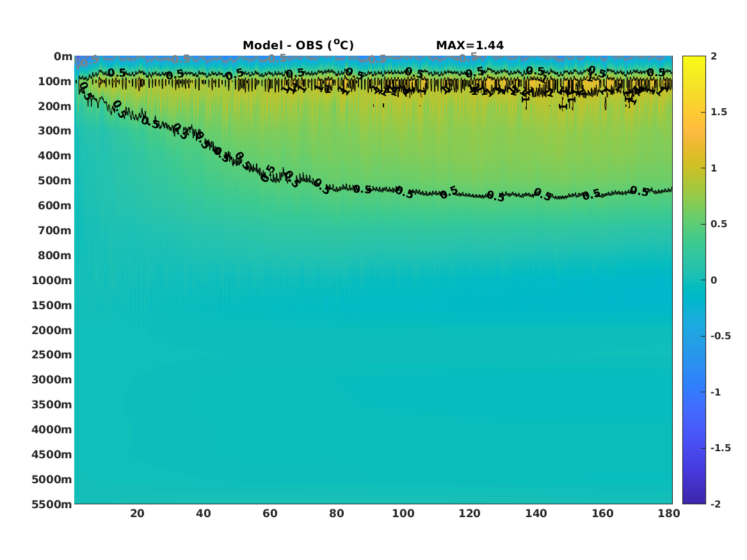Click the '5500m' depth axis label

click(x=52, y=504)
